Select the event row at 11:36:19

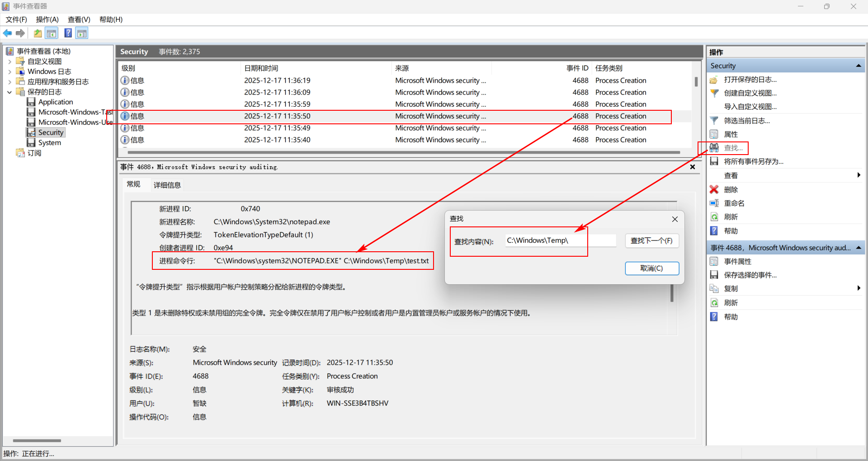click(405, 80)
